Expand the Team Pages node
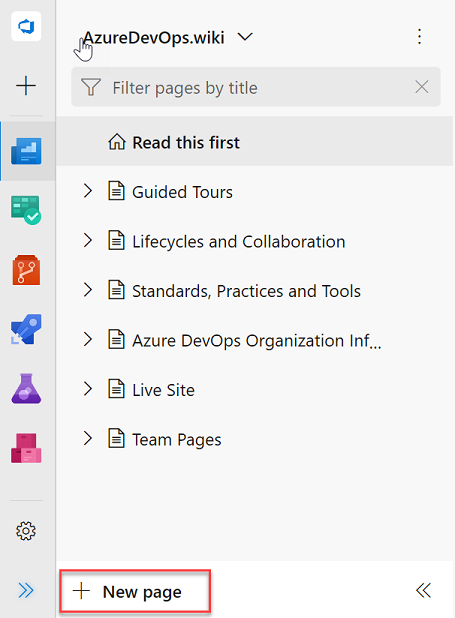Screen dimensions: 455x618 [x=88, y=439]
